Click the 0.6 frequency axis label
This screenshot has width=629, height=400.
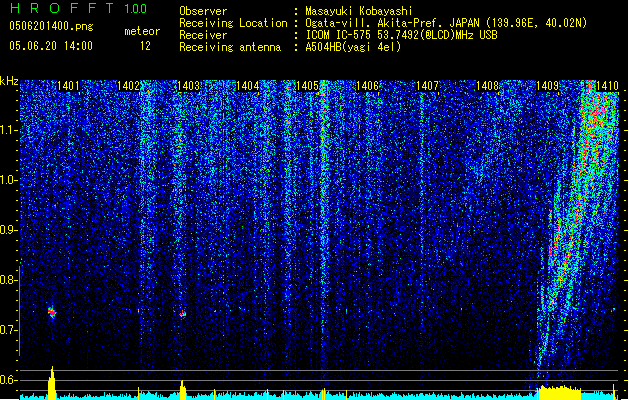tap(8, 380)
